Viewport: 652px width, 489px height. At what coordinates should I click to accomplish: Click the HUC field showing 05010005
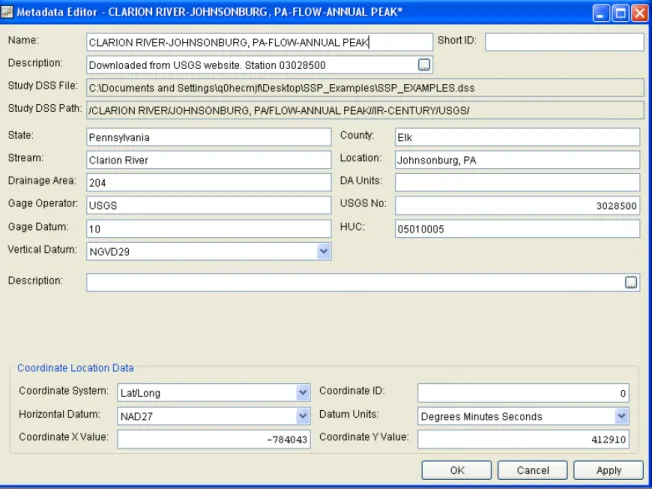517,229
